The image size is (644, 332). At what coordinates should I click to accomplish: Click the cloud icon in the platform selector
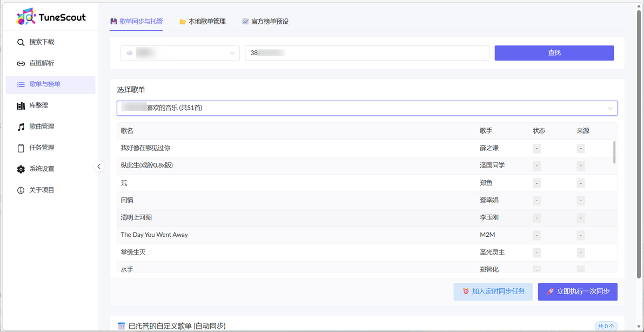pyautogui.click(x=130, y=53)
